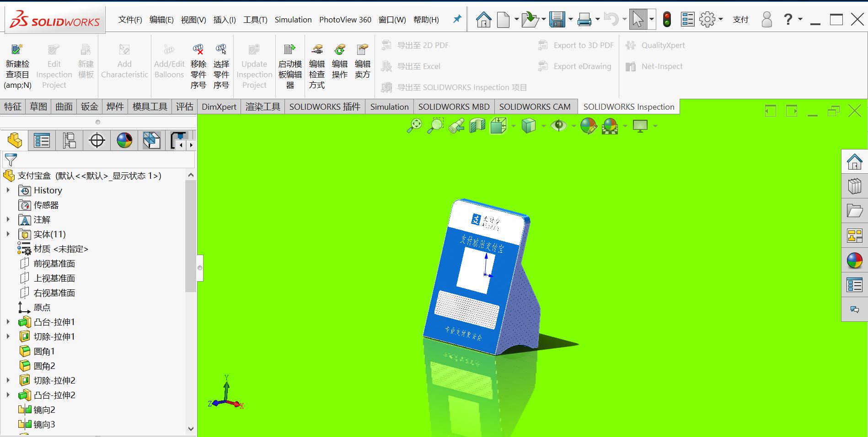Screen dimensions: 868x437
Task: Create a new document with the blank page icon
Action: click(503, 20)
